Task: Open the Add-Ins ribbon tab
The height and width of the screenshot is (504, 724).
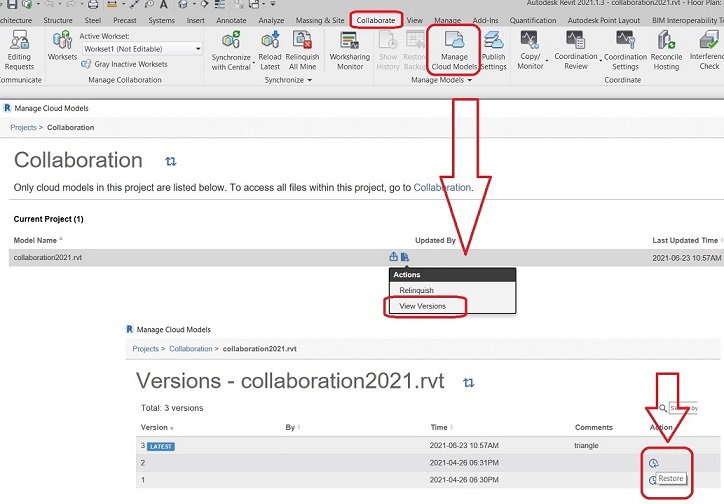Action: pyautogui.click(x=485, y=20)
